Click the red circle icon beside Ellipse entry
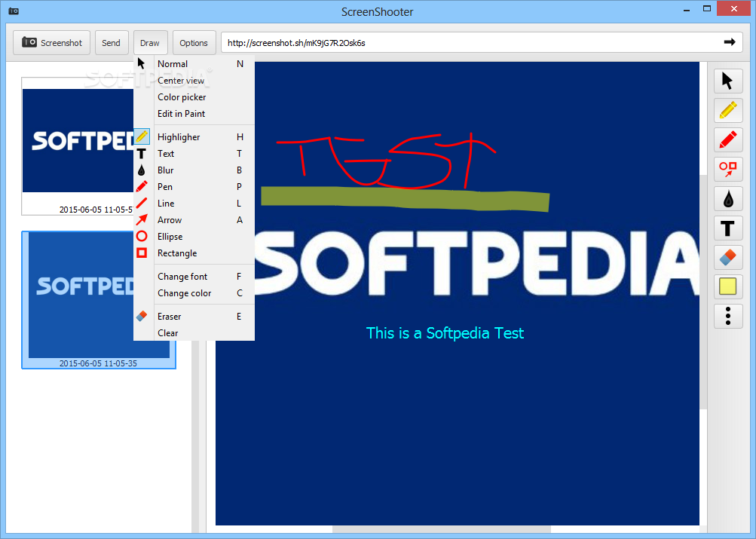This screenshot has width=756, height=539. [142, 236]
